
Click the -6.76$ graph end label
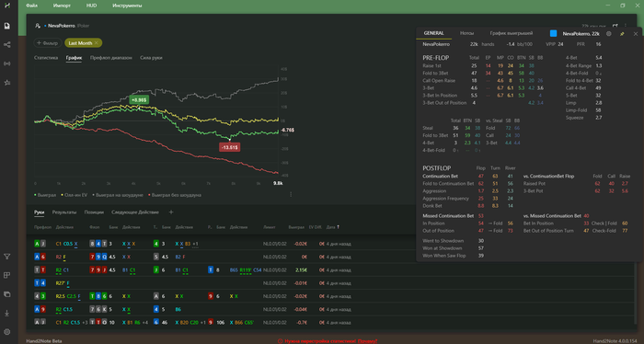click(x=287, y=130)
